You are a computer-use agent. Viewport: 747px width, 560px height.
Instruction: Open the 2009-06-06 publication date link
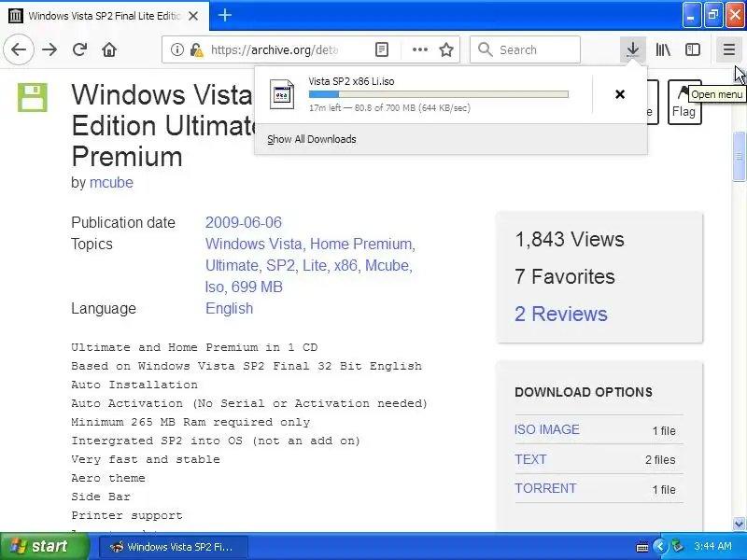pos(244,222)
